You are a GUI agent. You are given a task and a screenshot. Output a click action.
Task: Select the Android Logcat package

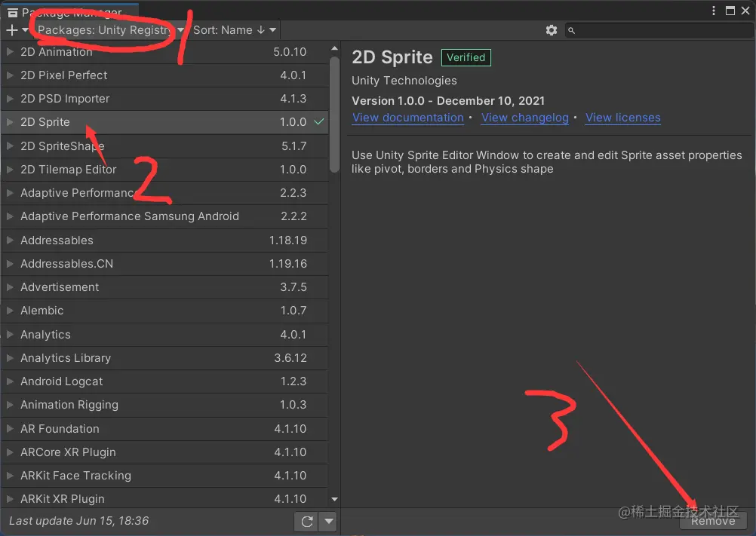coord(164,381)
